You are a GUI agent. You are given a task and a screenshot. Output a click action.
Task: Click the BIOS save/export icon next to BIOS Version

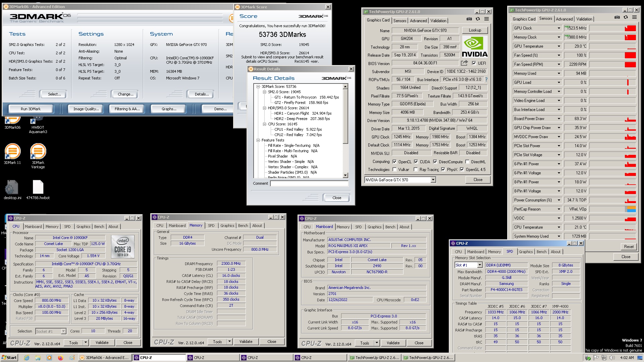(x=464, y=63)
